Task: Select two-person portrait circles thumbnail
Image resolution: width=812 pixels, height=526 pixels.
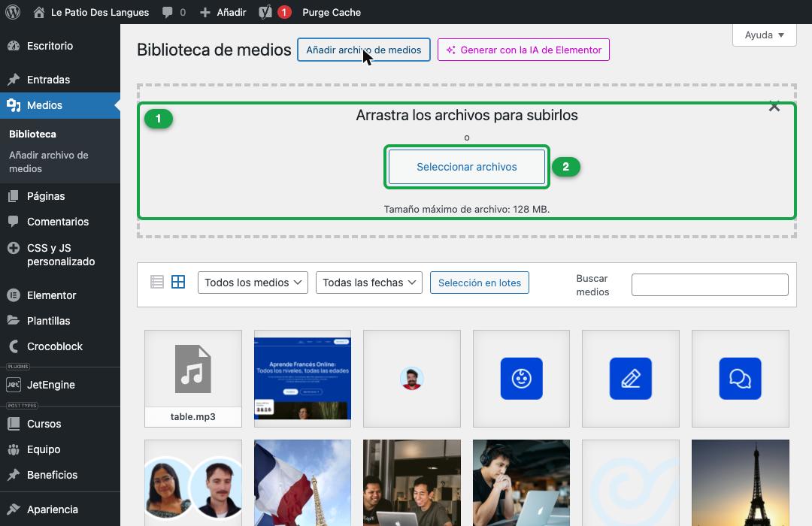Action: tap(193, 483)
